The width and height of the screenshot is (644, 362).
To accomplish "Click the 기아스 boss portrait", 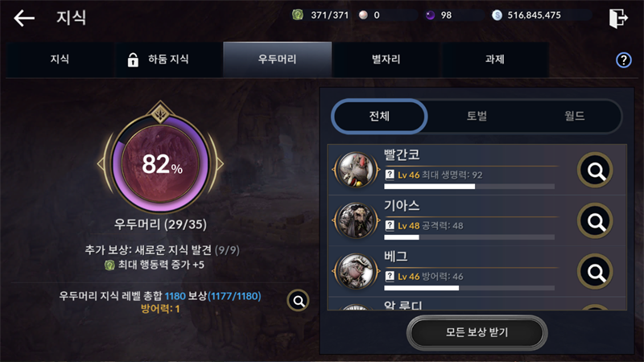I will click(356, 220).
